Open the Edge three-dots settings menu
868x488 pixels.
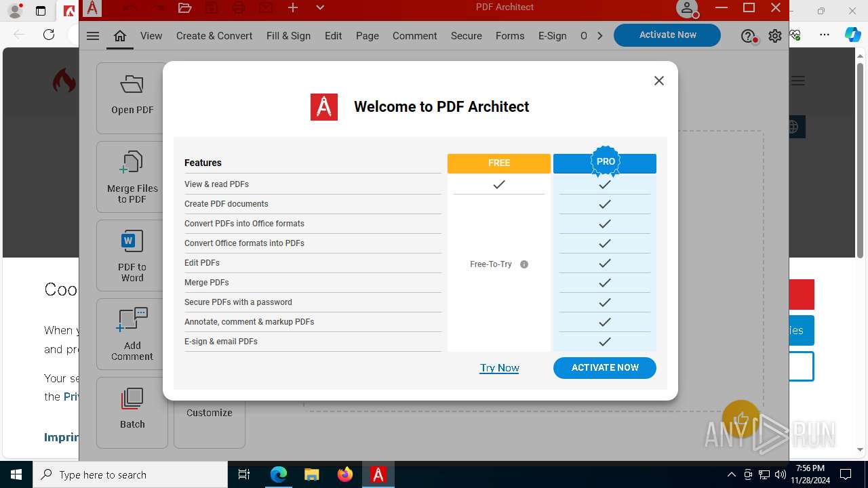coord(824,35)
